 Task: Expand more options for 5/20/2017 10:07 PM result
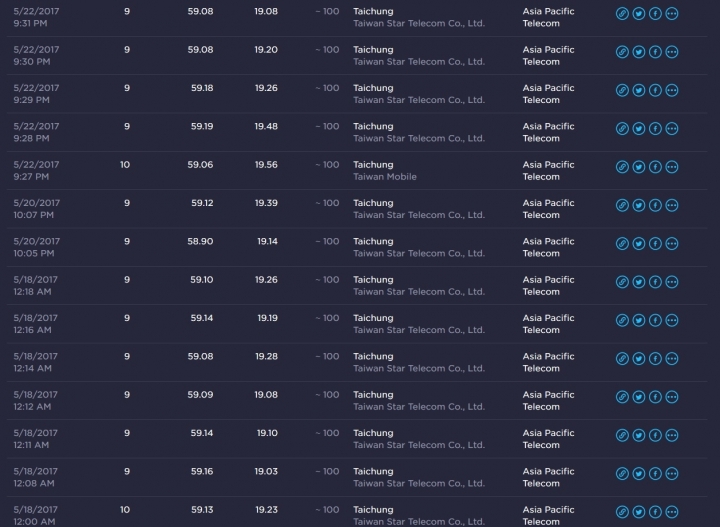click(671, 205)
